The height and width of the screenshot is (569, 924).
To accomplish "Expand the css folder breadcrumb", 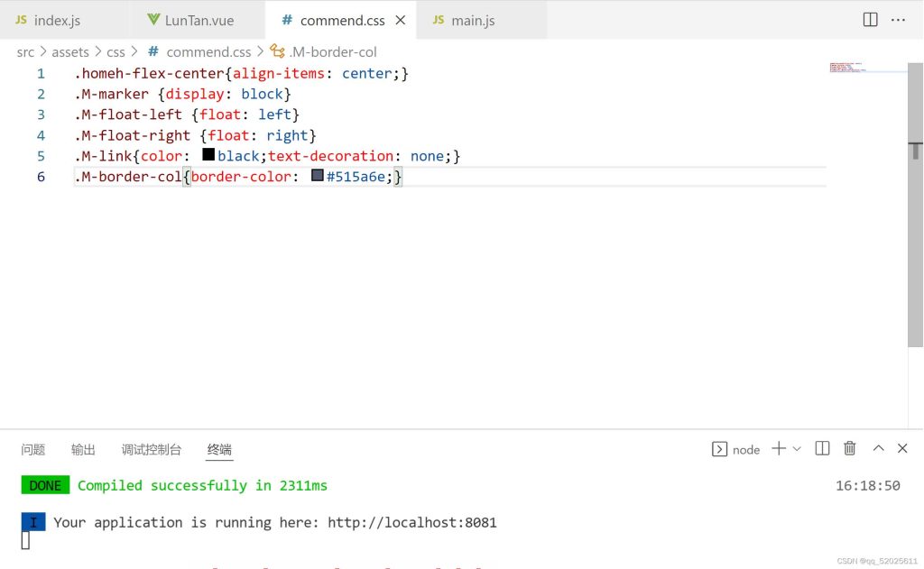I will 115,52.
